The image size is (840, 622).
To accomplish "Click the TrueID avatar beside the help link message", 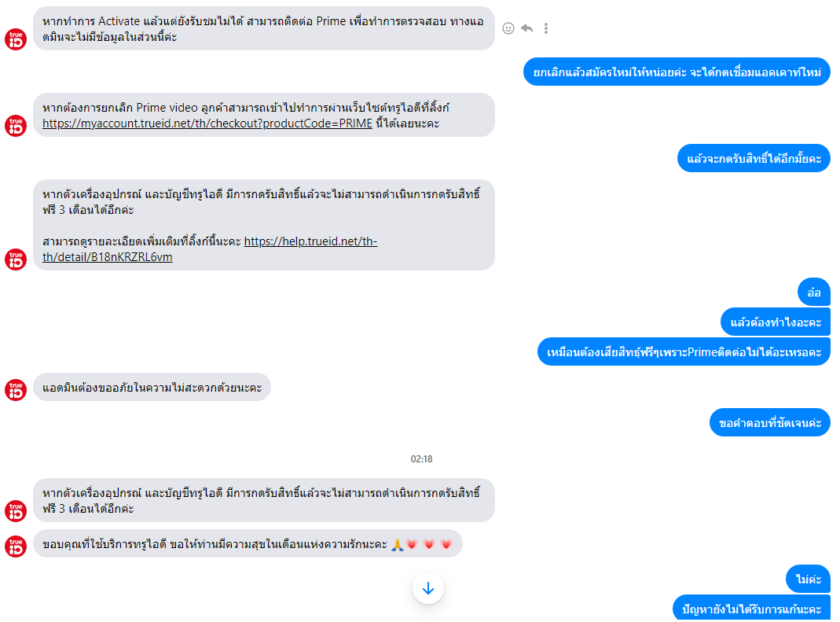I will (x=16, y=259).
